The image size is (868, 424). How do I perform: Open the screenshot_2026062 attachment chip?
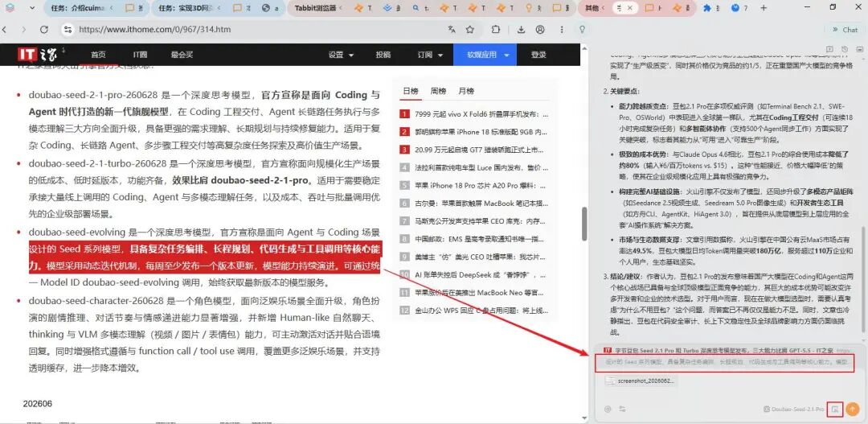click(640, 381)
